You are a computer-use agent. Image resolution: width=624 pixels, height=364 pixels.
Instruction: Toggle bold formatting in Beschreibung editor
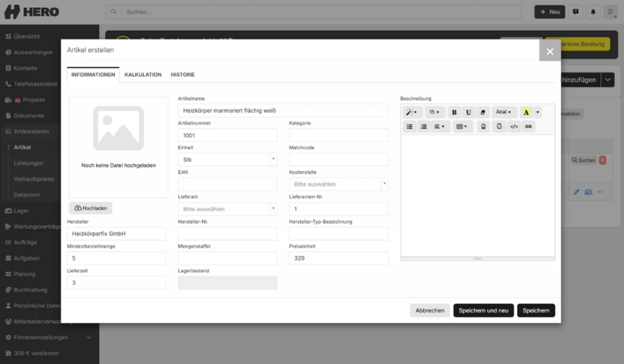click(454, 112)
